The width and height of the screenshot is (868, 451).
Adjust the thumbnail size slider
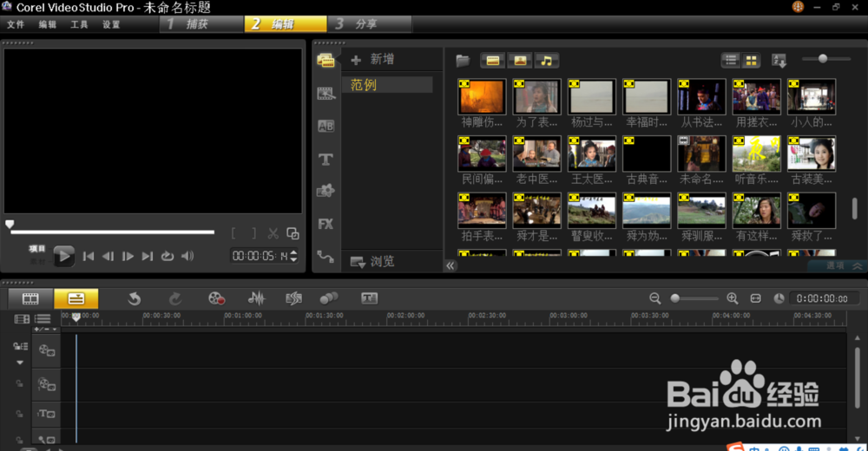(823, 59)
